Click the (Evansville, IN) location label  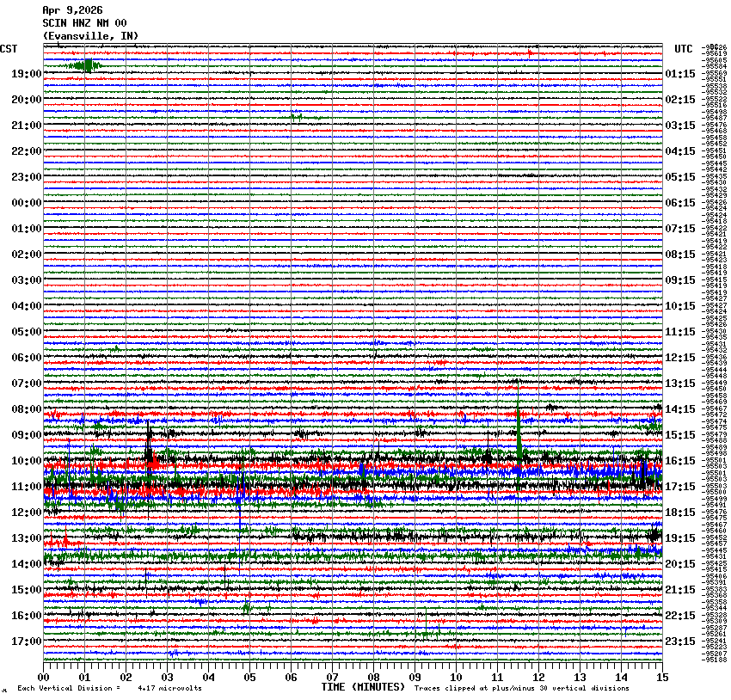point(89,36)
